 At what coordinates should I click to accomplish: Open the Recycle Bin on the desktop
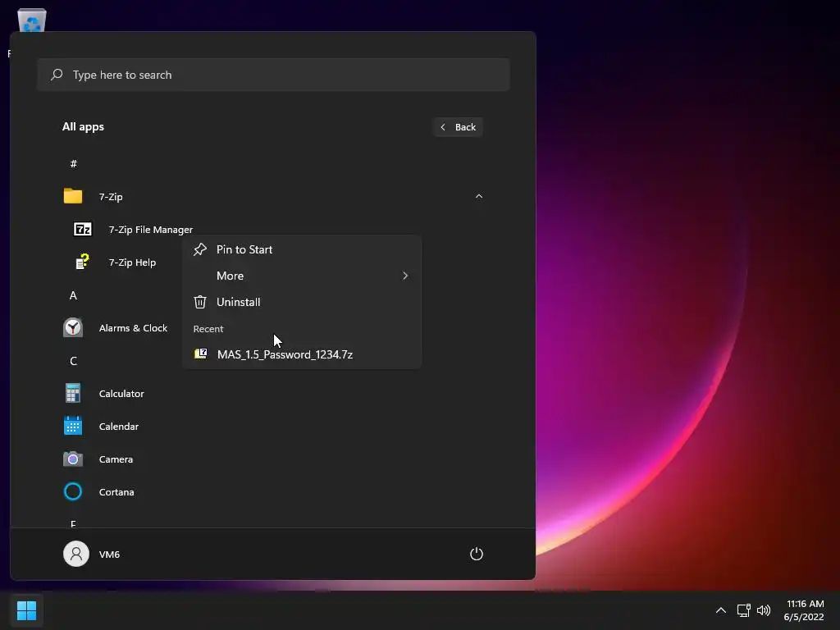(32, 21)
